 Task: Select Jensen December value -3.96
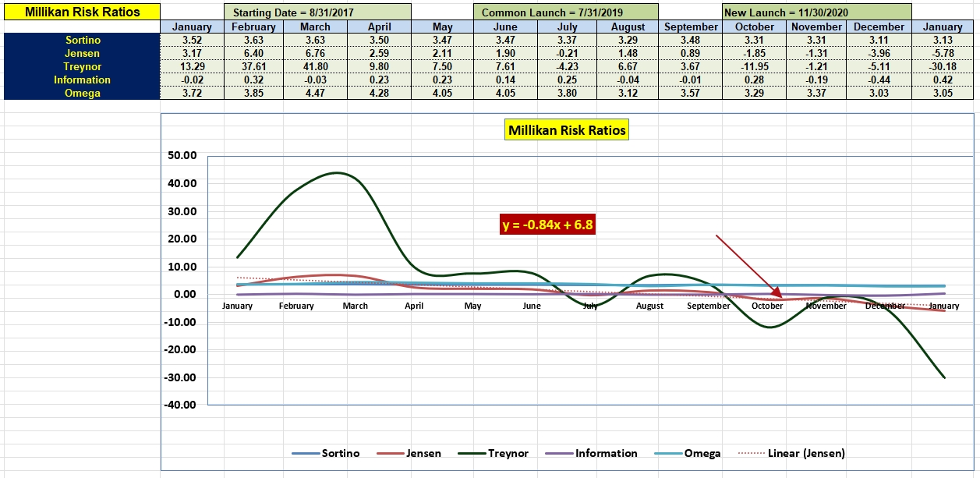tap(880, 53)
